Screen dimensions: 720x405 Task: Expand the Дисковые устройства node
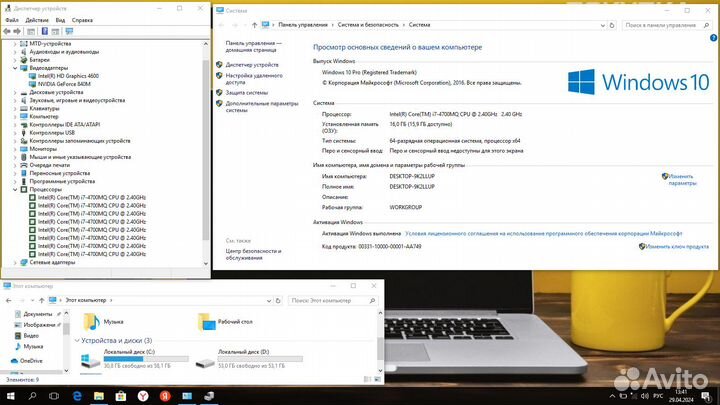pyautogui.click(x=15, y=92)
